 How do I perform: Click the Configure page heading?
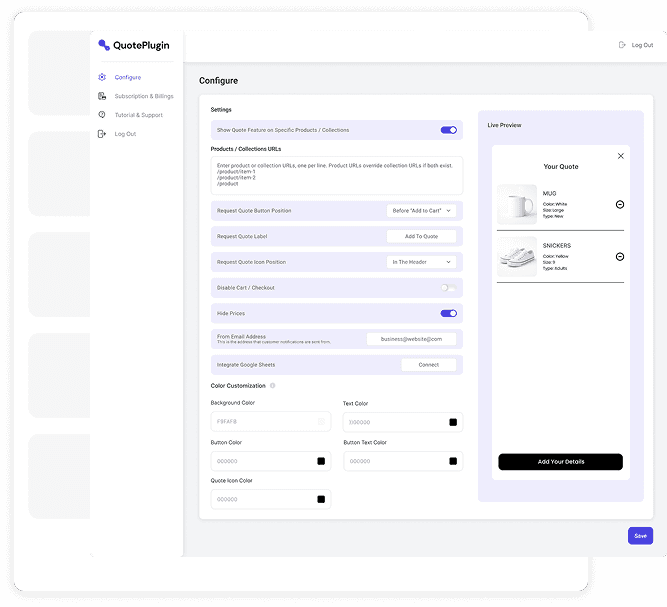[x=218, y=81]
